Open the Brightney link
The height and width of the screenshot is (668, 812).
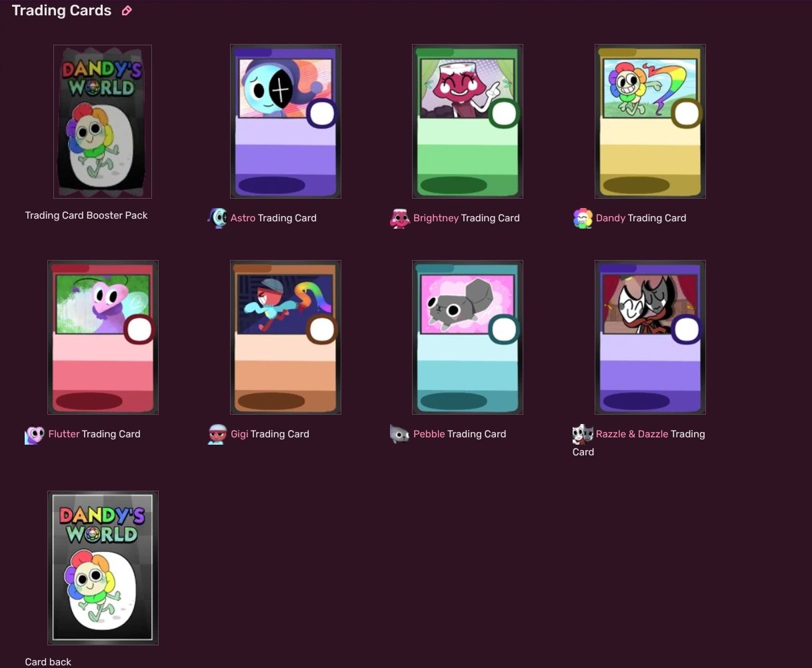point(436,218)
